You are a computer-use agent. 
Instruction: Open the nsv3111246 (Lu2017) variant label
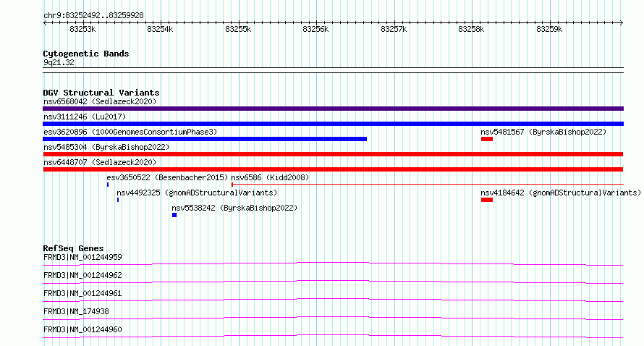pyautogui.click(x=85, y=117)
